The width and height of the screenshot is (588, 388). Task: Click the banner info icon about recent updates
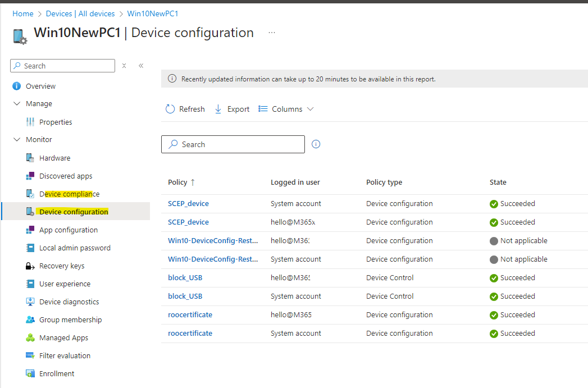point(172,79)
